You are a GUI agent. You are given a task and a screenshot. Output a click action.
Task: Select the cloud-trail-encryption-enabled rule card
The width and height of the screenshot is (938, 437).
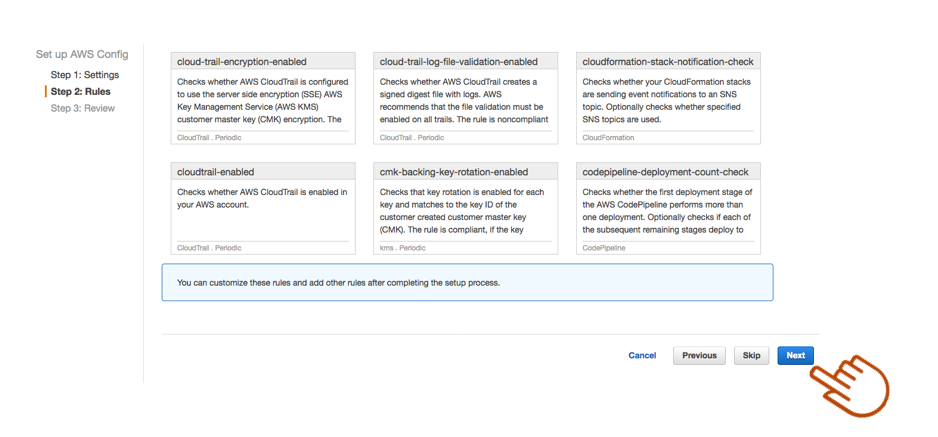click(263, 98)
